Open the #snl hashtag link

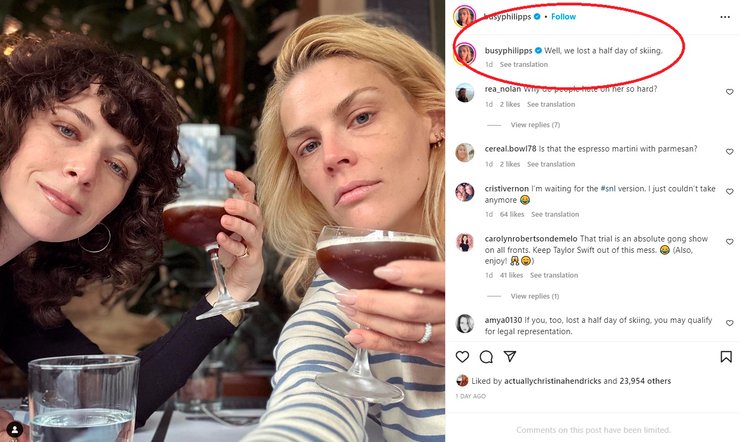(608, 188)
